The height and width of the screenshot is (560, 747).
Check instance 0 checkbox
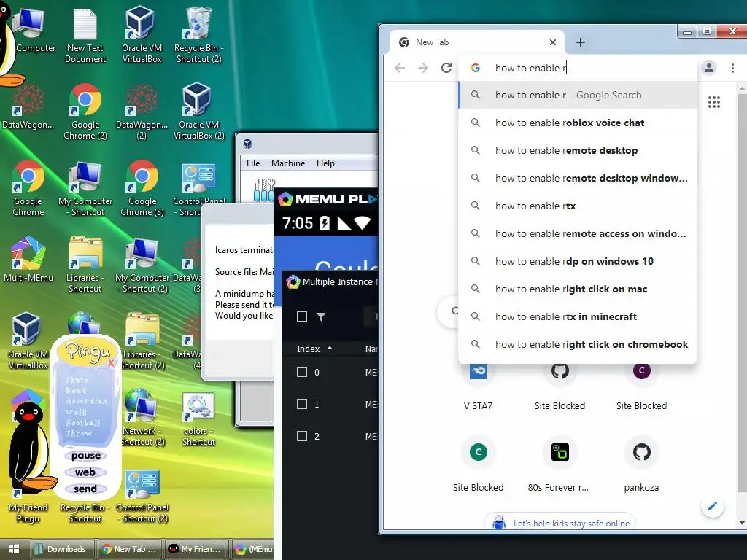coord(302,372)
